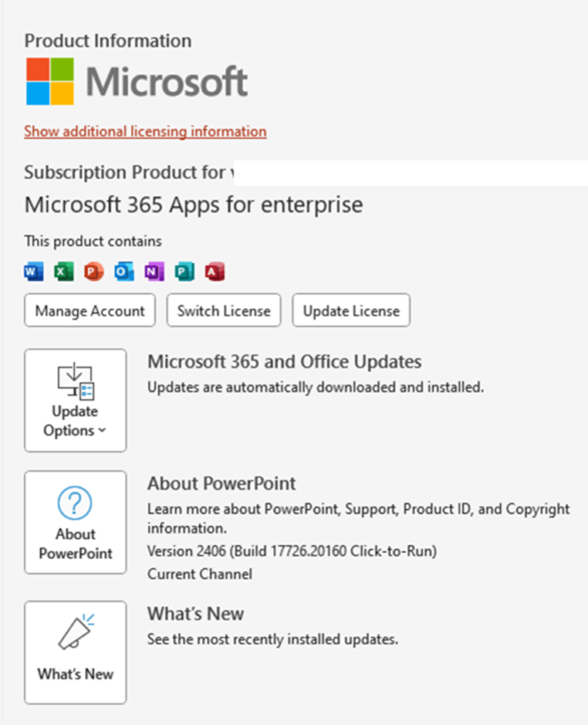Open the About PowerPoint button
Viewport: 588px width, 725px height.
coord(76,523)
